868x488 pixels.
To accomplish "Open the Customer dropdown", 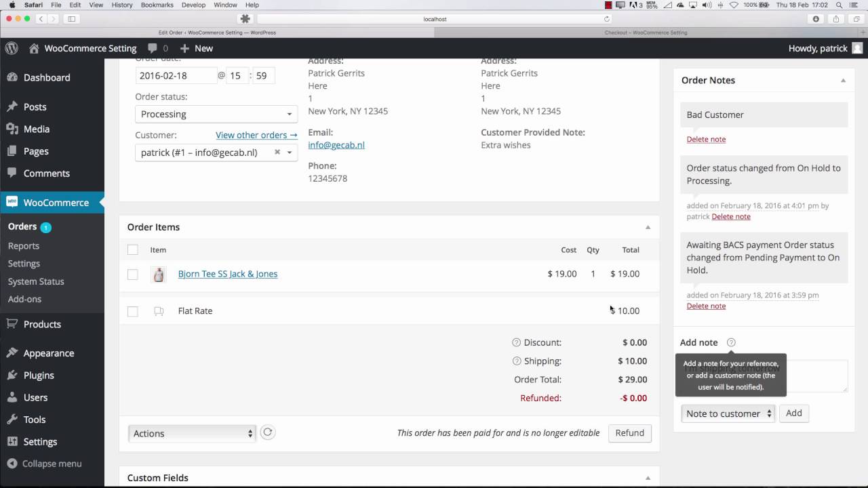I will (x=216, y=152).
